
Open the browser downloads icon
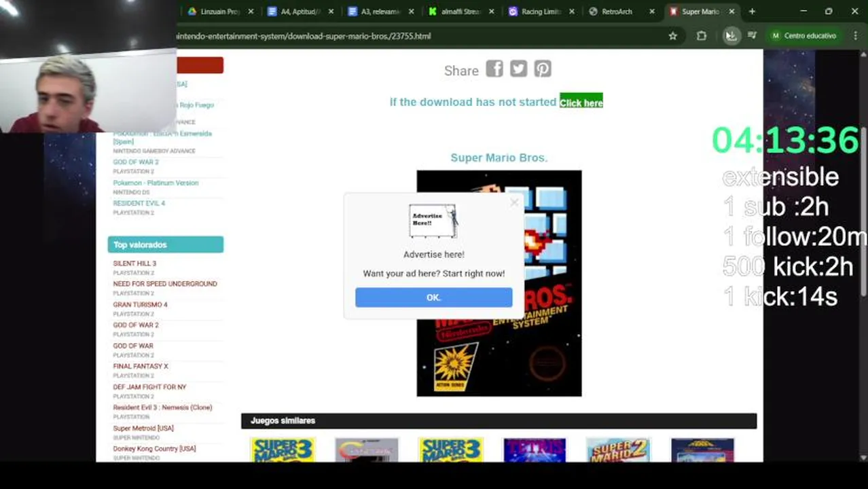click(731, 36)
